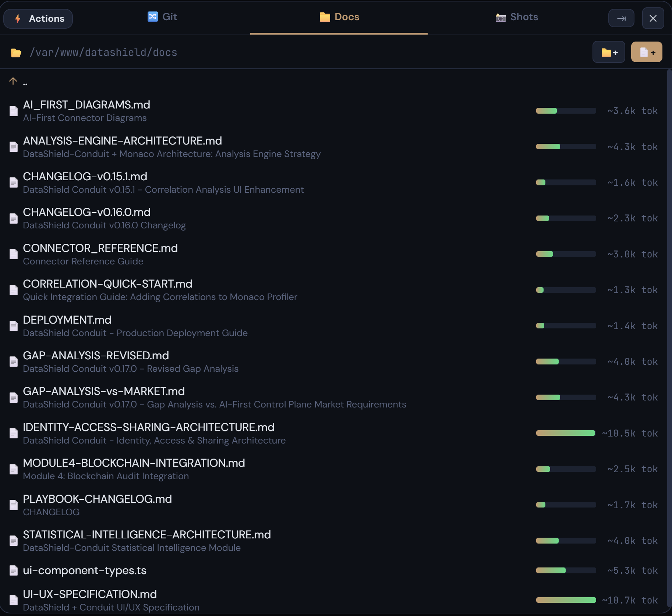Click the collapse panel arrow icon
The width and height of the screenshot is (672, 616).
(621, 18)
